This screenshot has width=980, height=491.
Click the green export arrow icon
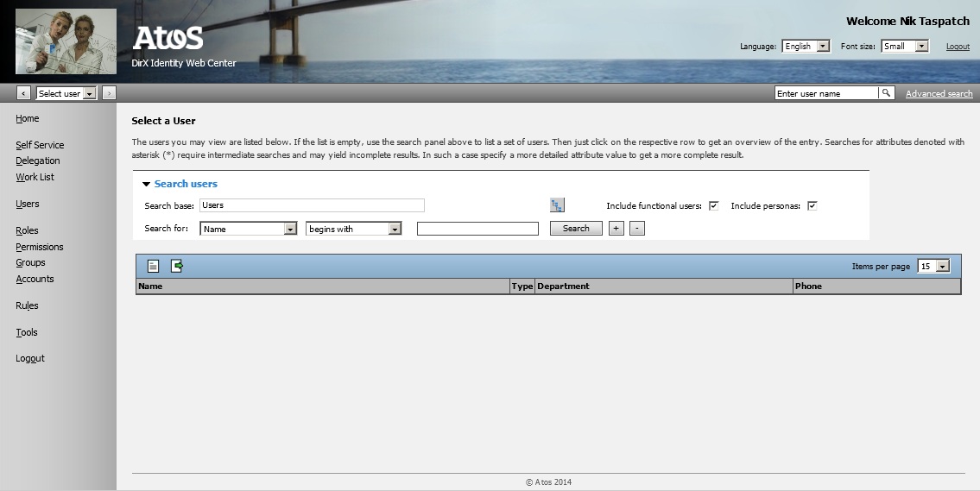coord(177,266)
